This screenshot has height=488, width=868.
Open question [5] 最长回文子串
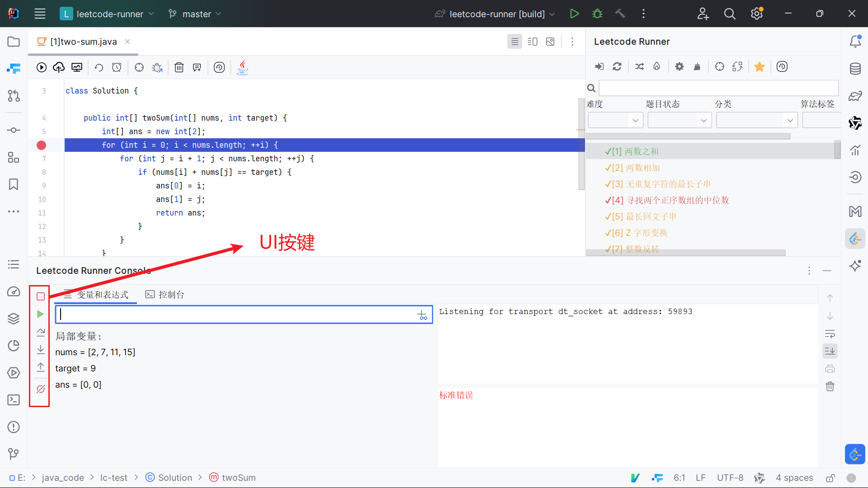click(641, 216)
